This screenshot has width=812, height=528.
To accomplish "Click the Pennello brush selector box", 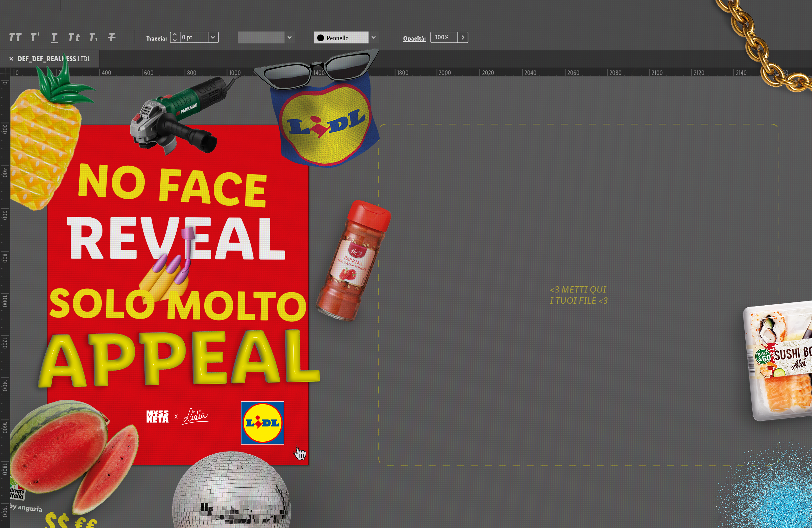I will 341,37.
